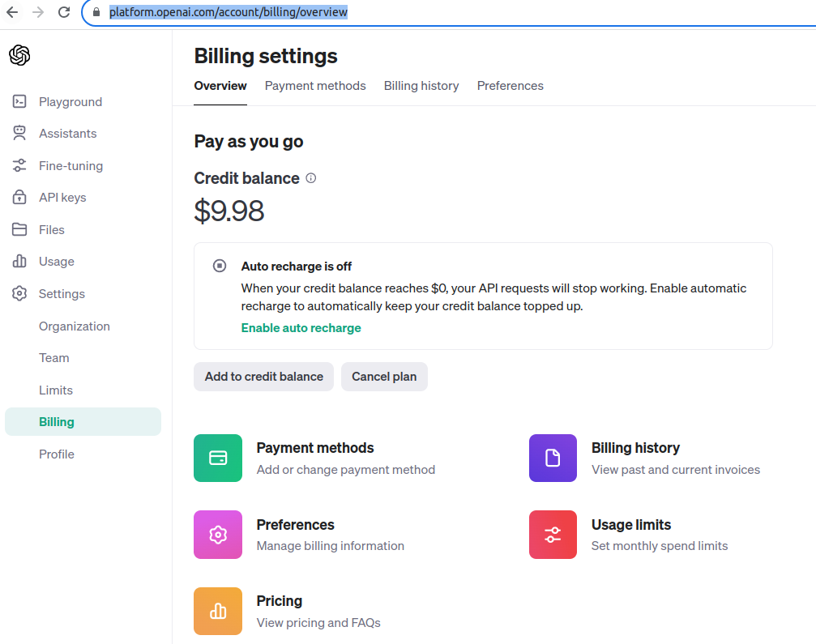Open the Billing history card title
This screenshot has width=816, height=644.
pyautogui.click(x=635, y=448)
